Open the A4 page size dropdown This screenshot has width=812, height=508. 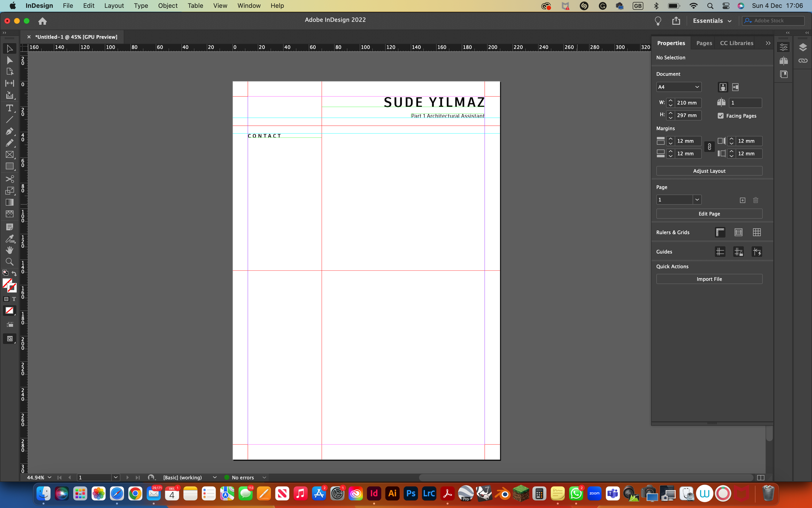click(679, 87)
